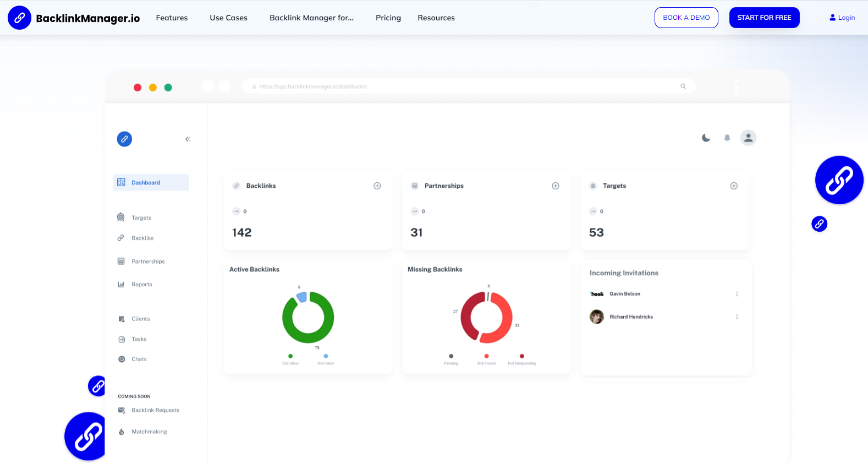Click the BacklinkManager.io logo icon
This screenshot has height=463, width=868.
click(x=19, y=18)
